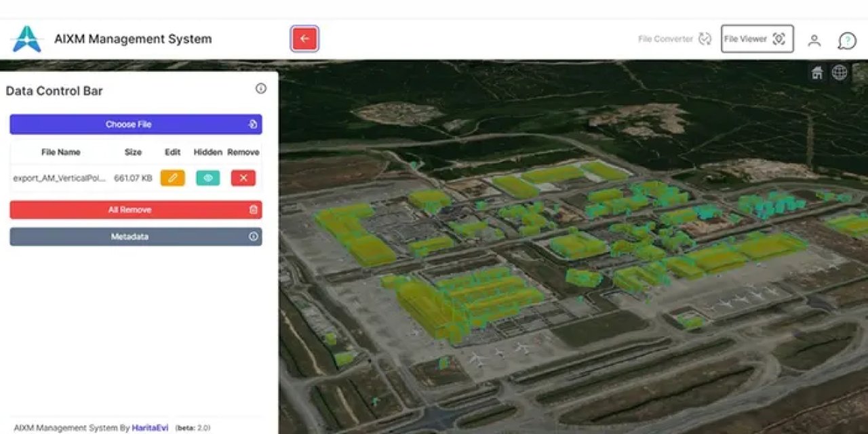Reset map view with home icon
The width and height of the screenshot is (868, 434).
point(817,73)
